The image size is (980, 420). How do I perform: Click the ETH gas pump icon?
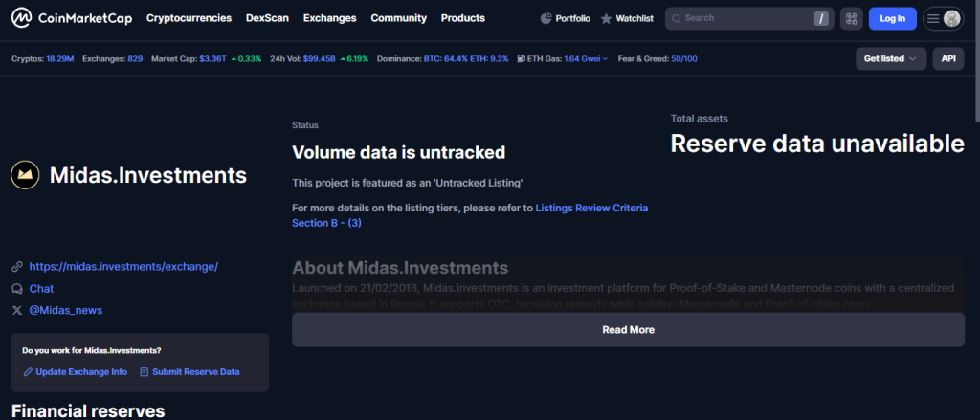tap(520, 58)
